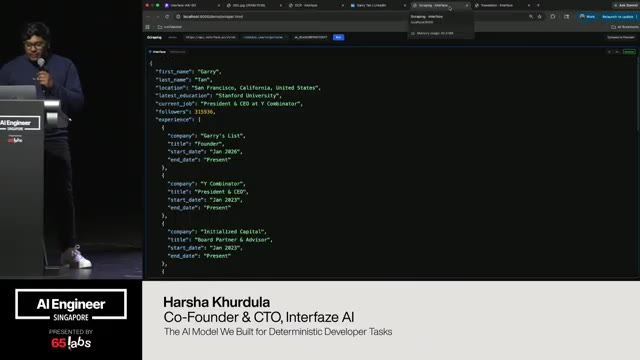Click the LinkedIn target URL input
The width and height of the screenshot is (640, 360).
click(264, 37)
